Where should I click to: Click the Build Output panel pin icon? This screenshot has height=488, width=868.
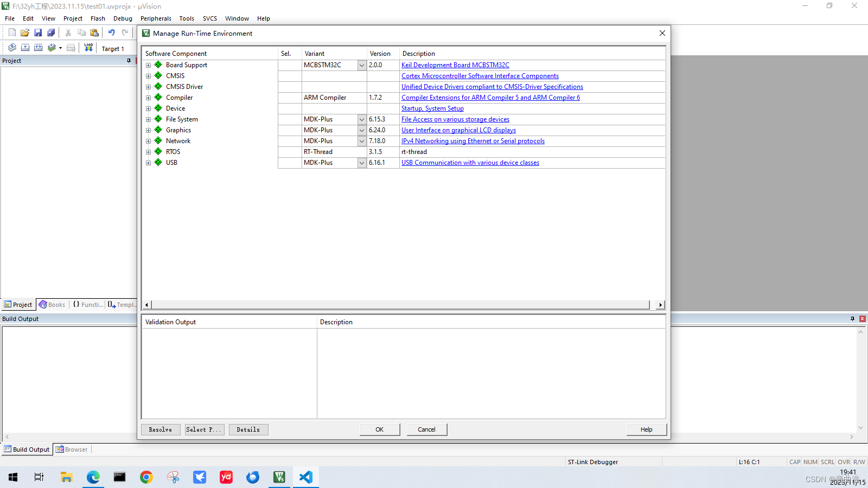[852, 319]
